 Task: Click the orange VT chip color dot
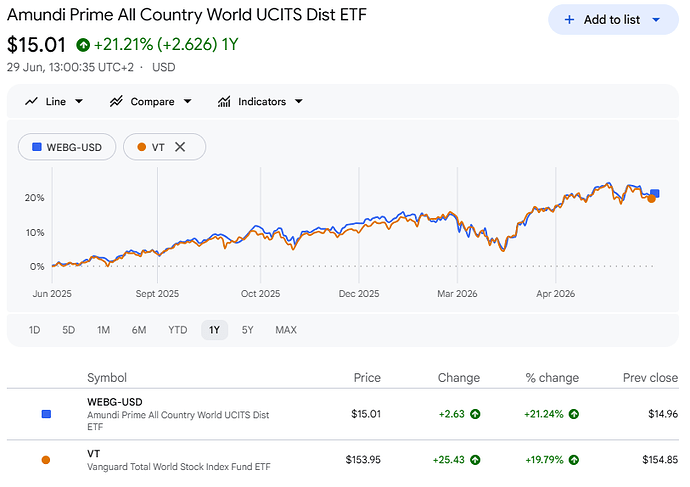click(x=142, y=147)
